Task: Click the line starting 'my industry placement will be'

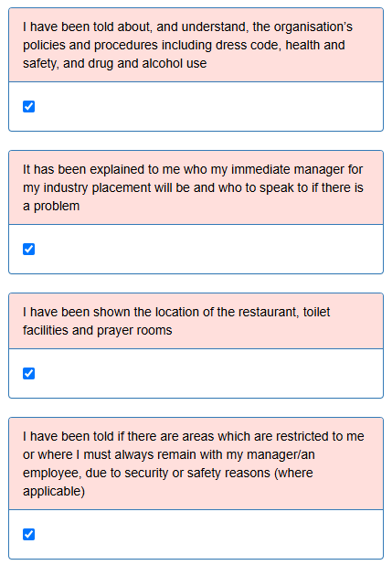Action: pos(193,187)
